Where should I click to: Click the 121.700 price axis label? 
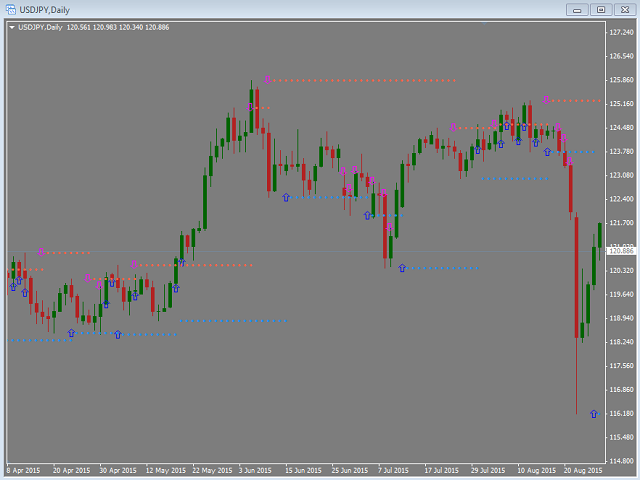point(621,223)
